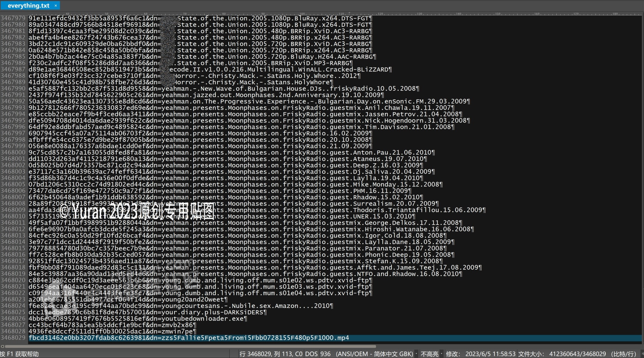Image resolution: width=644 pixels, height=358 pixels.
Task: Click the line with guestmix.Paranator.21.07.2008
Action: pyautogui.click(x=238, y=248)
